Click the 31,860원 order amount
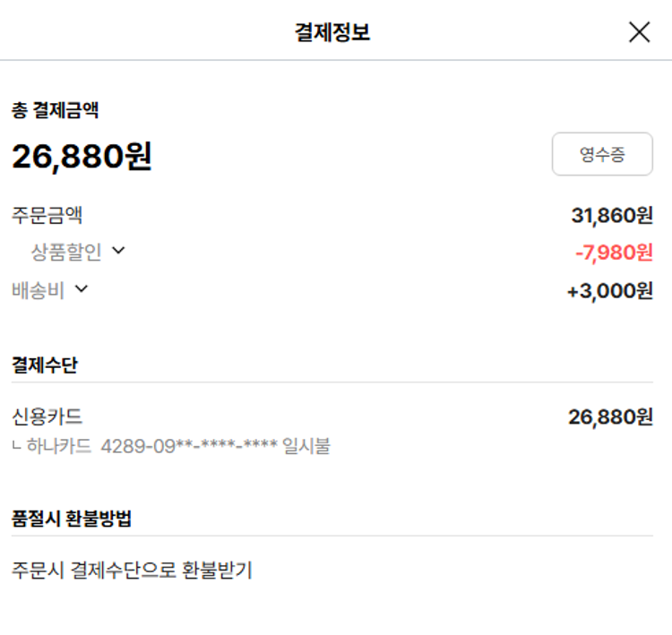 [612, 215]
